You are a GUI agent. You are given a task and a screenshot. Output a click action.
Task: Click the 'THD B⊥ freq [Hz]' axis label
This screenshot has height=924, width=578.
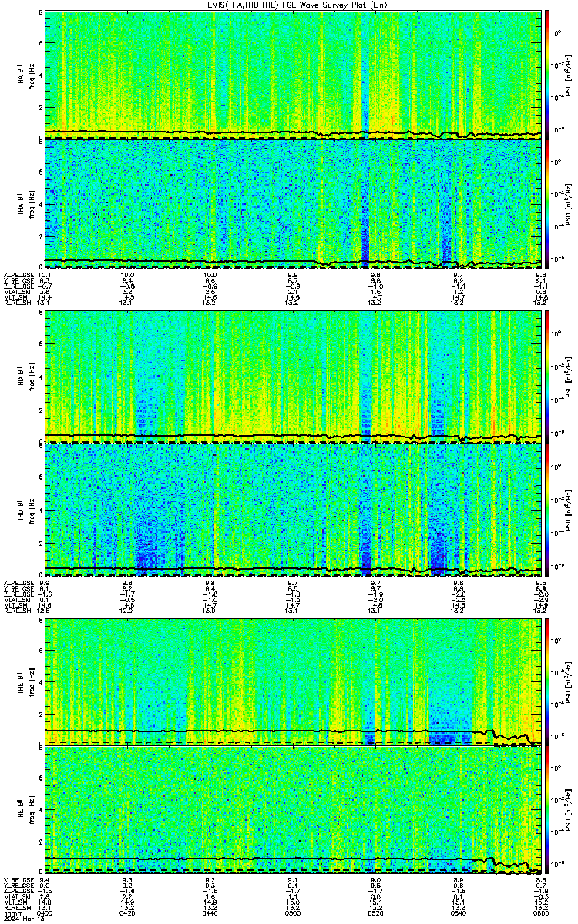(x=26, y=379)
